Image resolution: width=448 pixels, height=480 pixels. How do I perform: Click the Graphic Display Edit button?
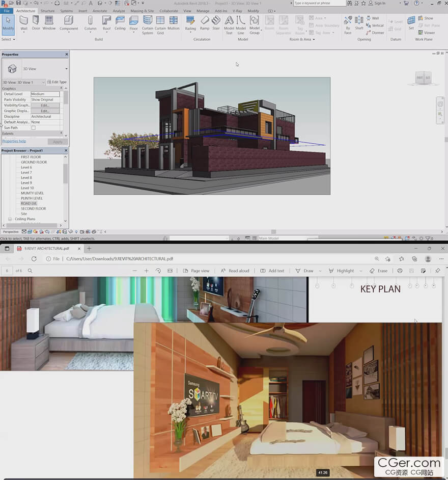coord(45,111)
